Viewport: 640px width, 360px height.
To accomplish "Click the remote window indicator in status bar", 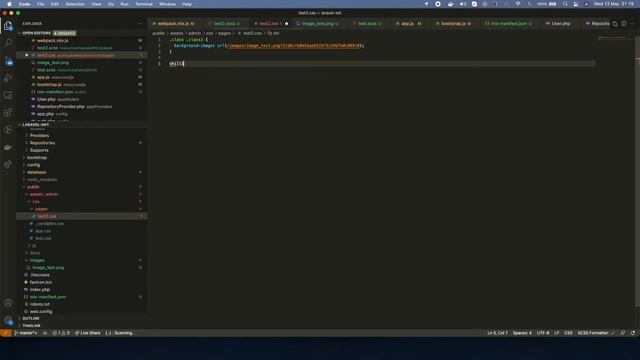I will [6, 333].
